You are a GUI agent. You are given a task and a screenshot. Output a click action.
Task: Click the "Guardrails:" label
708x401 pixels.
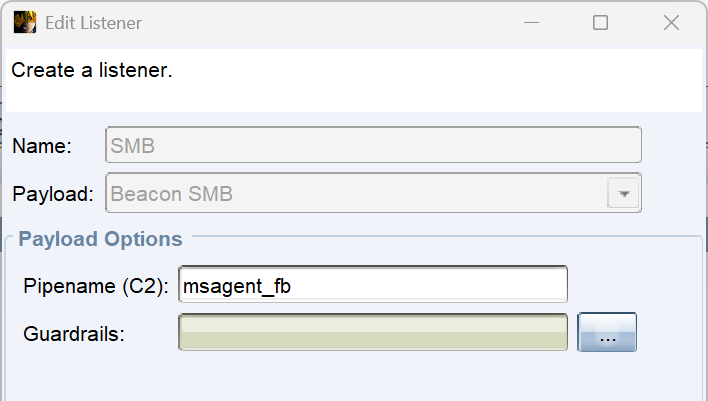click(73, 333)
